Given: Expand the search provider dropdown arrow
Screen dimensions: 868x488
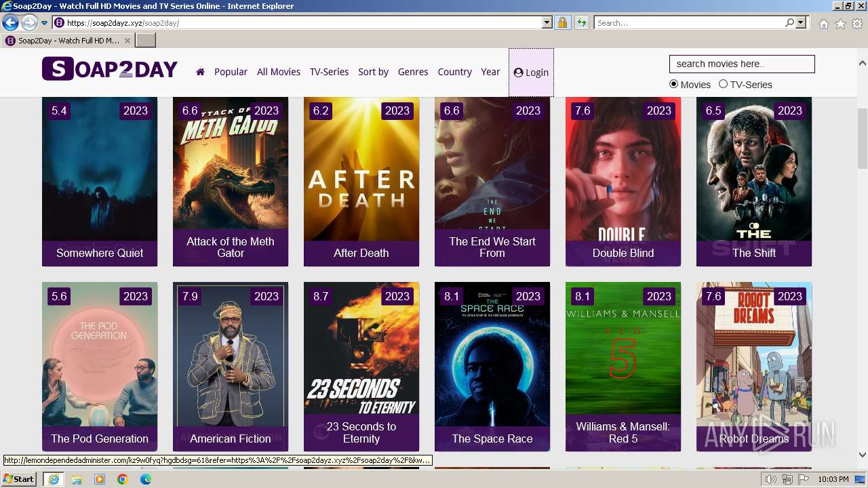Looking at the screenshot, I should pos(801,23).
